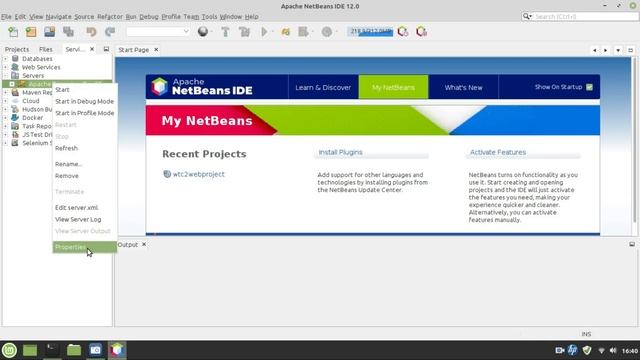Switch to the Files tab

pos(46,49)
